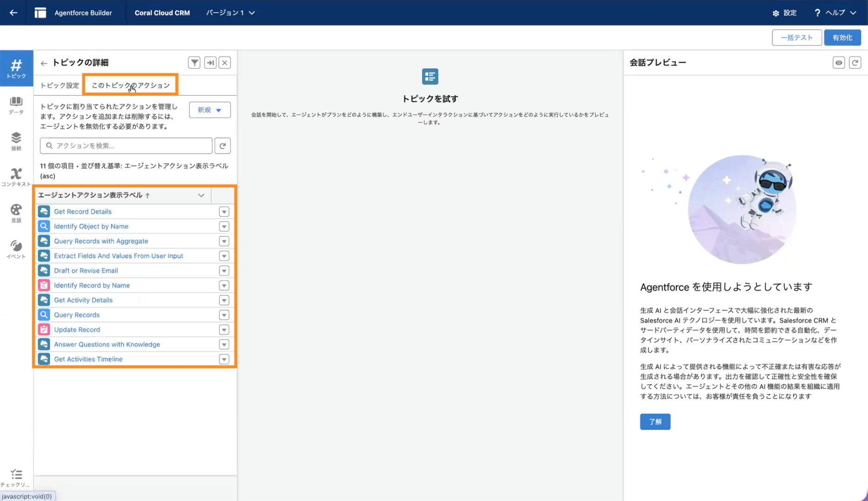Viewport: 868px width, 501px height.
Task: Click the Answer Questions with Knowledge row icon
Action: pyautogui.click(x=44, y=344)
